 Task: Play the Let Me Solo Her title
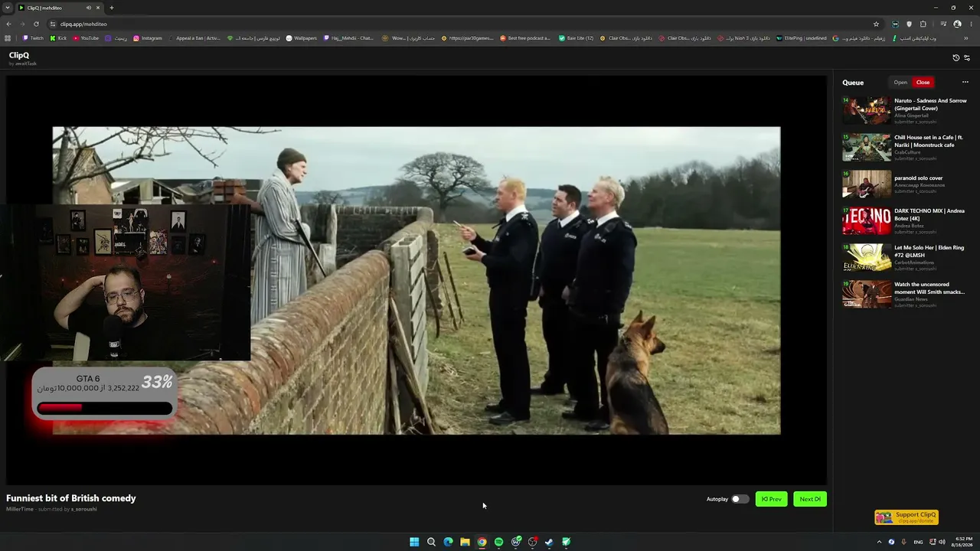(929, 251)
